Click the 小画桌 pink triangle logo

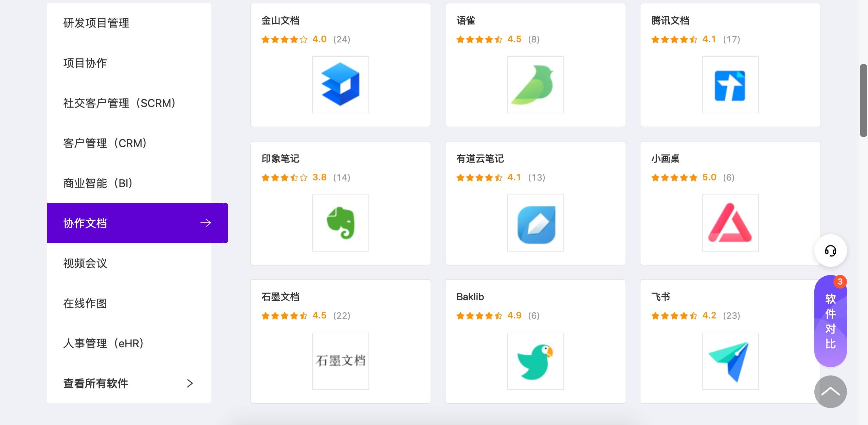[729, 222]
